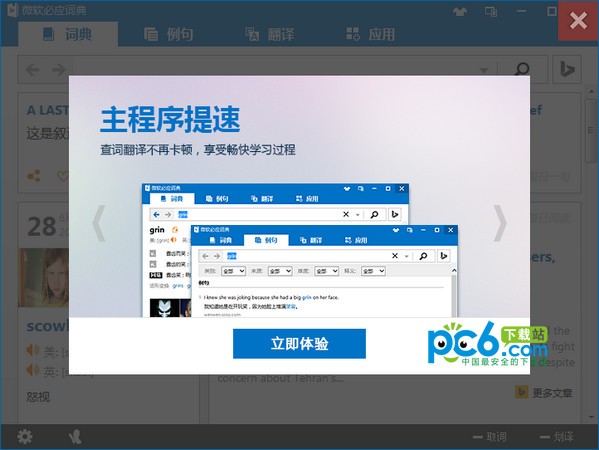Image resolution: width=599 pixels, height=450 pixels.
Task: Open the 更多文章 link
Action: point(544,392)
